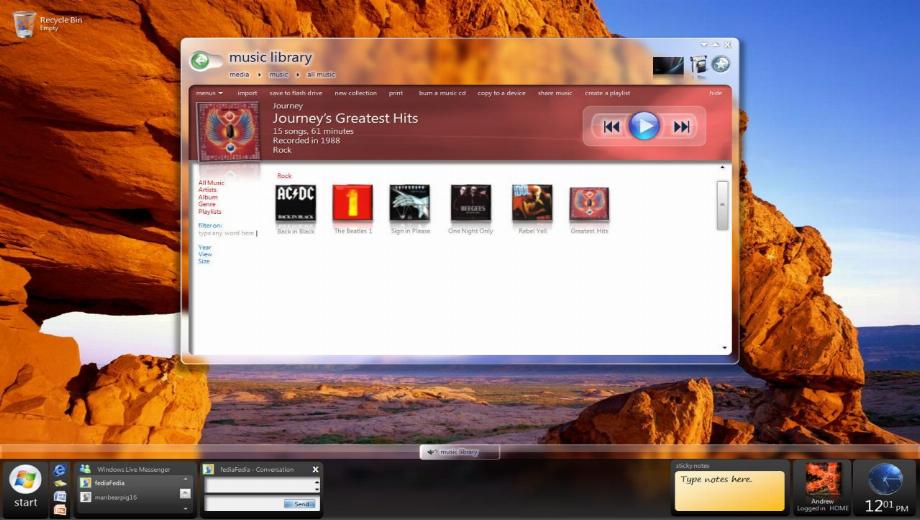Click the library vertical scrollbar thumb
Viewport: 920px width, 520px height.
(722, 205)
